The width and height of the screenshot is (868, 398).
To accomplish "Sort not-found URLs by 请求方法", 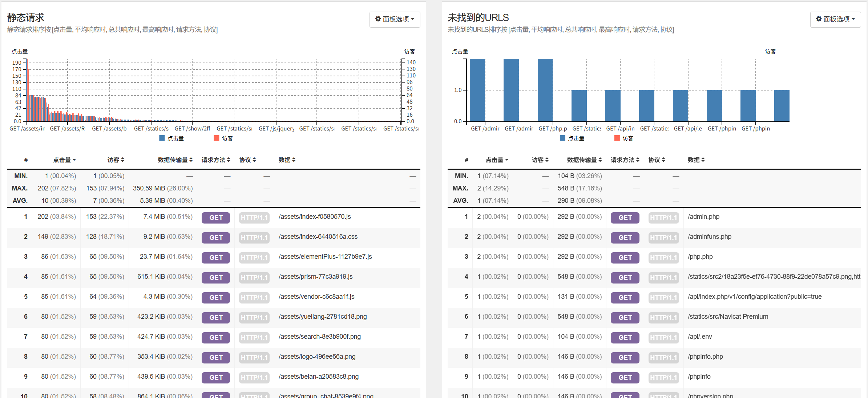I will [x=625, y=160].
